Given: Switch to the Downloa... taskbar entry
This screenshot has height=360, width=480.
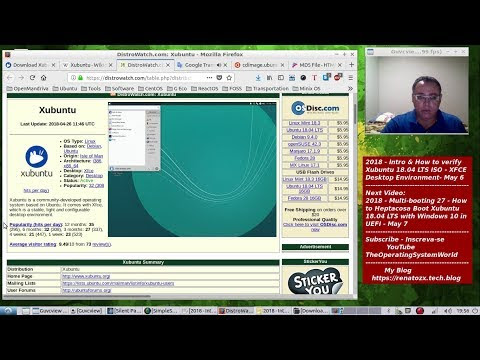Looking at the screenshot, I should click(x=311, y=311).
